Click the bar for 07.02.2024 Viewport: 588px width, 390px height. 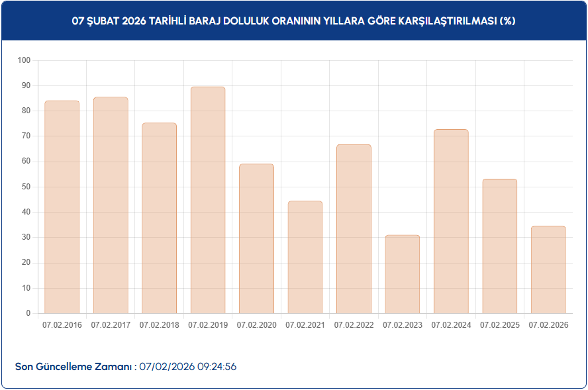[451, 221]
